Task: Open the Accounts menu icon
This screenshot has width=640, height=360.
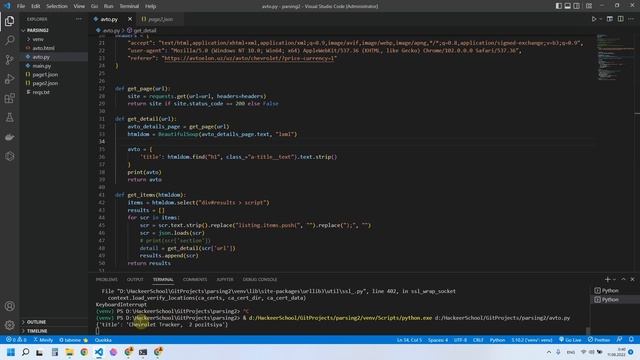Action: [9, 306]
